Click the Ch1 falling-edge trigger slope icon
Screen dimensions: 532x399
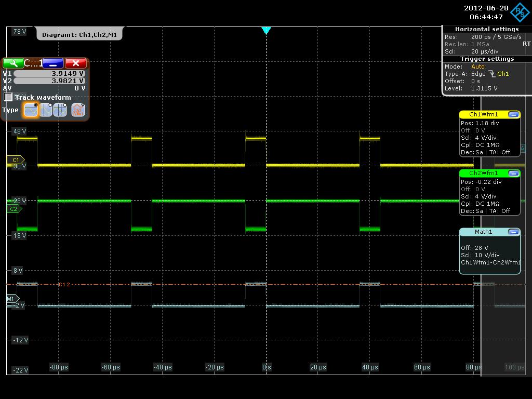click(491, 74)
